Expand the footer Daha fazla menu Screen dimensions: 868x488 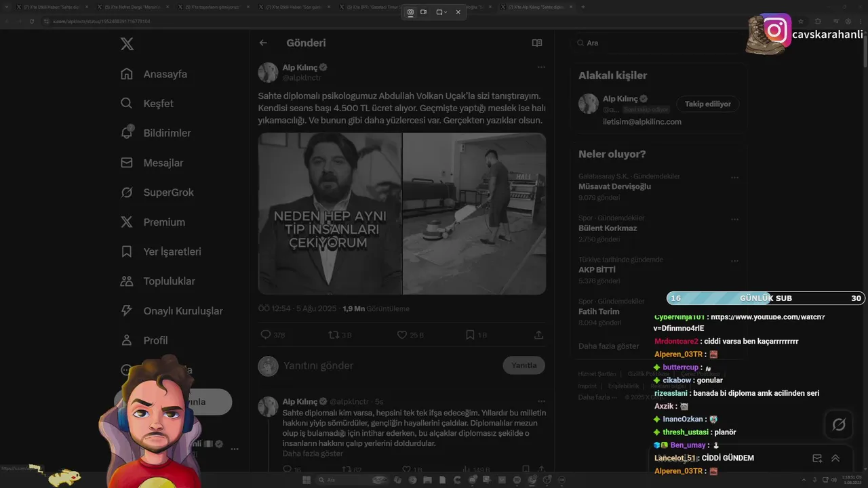click(598, 397)
